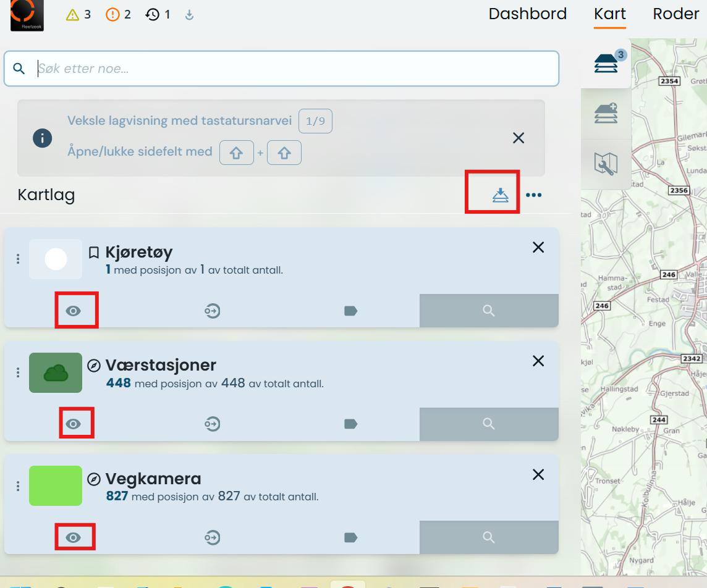Click the Vegkamera tracking arrow icon

(212, 537)
